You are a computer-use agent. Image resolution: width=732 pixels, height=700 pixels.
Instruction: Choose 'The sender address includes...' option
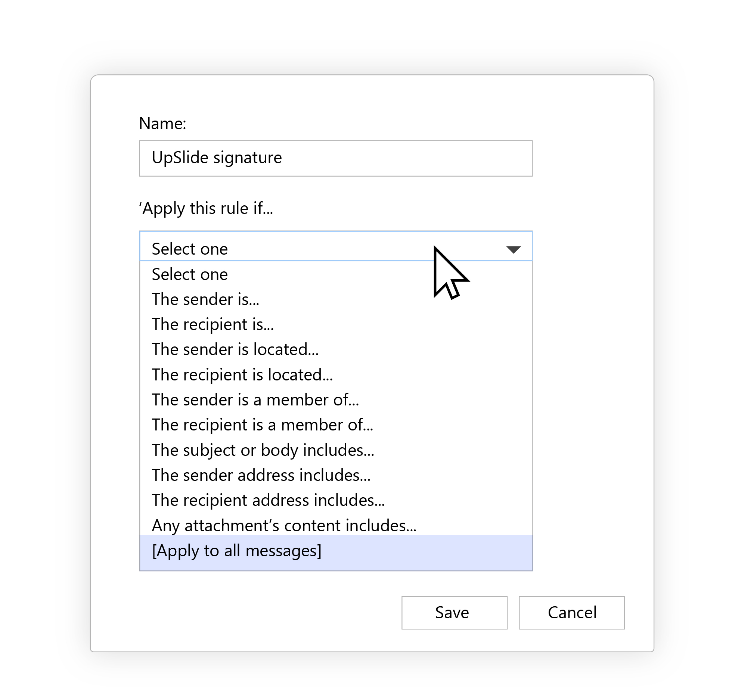[x=261, y=475]
